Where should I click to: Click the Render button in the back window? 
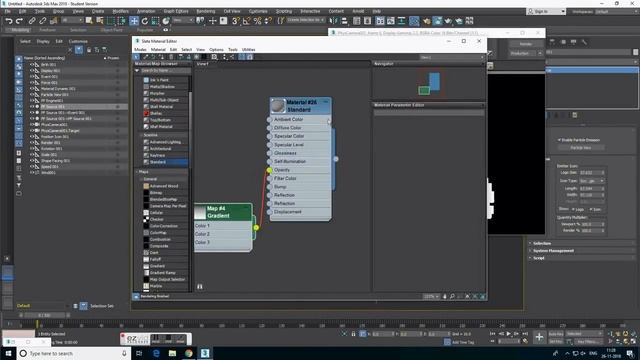point(525,44)
